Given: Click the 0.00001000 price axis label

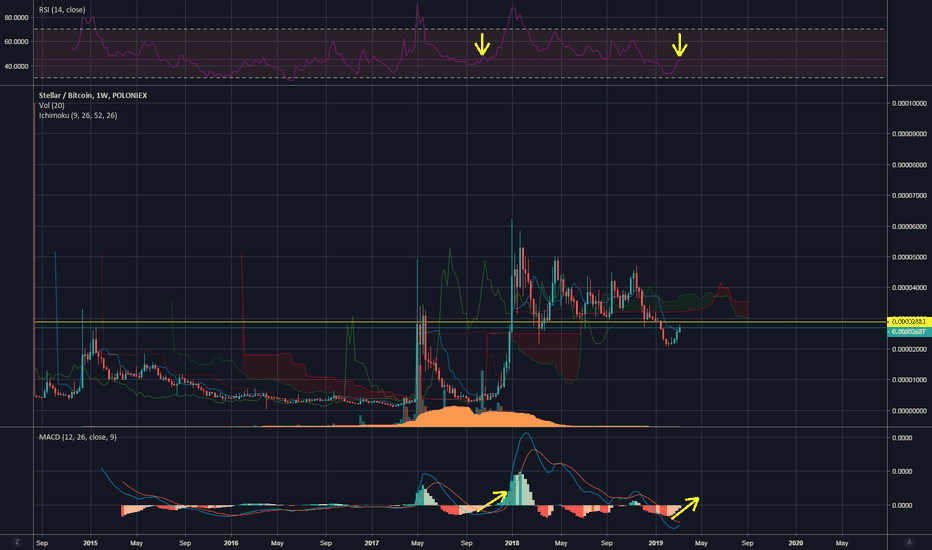Looking at the screenshot, I should click(x=909, y=380).
